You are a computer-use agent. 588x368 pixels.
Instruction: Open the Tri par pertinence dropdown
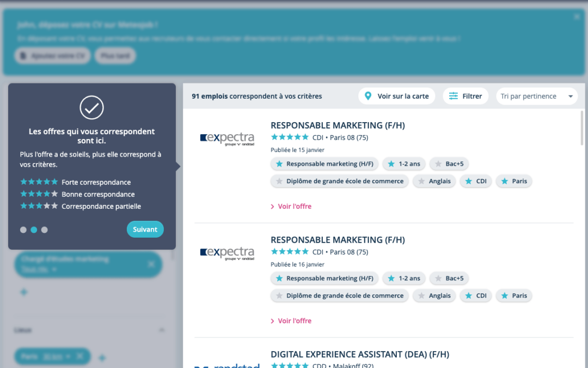pos(537,96)
